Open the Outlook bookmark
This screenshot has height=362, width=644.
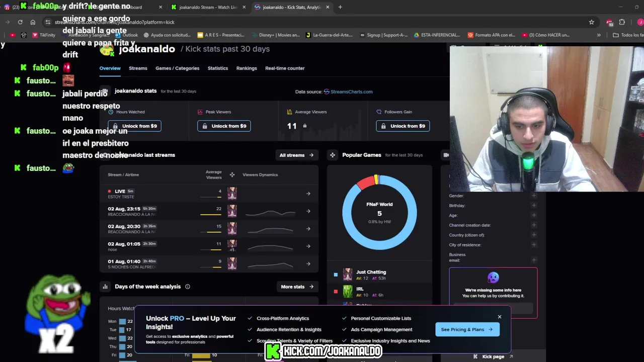tap(126, 35)
